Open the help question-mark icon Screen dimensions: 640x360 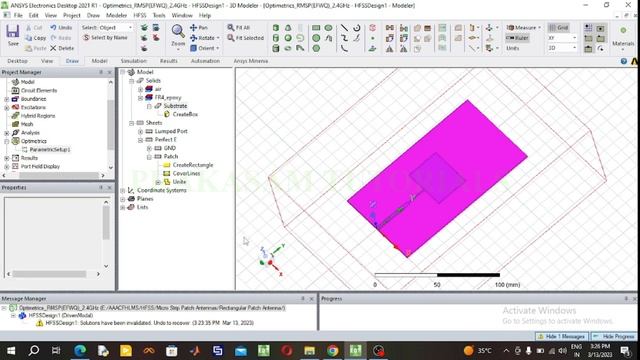624,61
